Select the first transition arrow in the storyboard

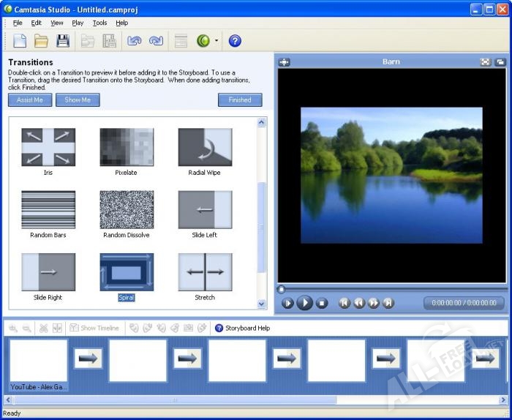[89, 359]
